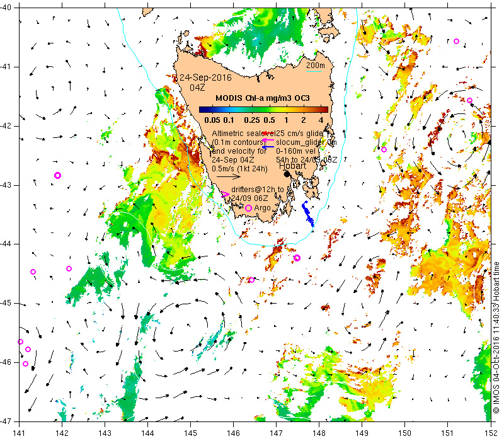Click the '54h to 24/09 08Z' text
The height and width of the screenshot is (441, 504).
point(307,160)
